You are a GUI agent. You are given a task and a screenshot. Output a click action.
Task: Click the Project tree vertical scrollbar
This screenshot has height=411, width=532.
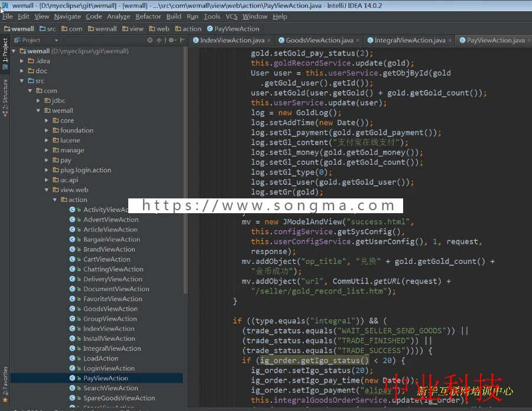point(185,169)
